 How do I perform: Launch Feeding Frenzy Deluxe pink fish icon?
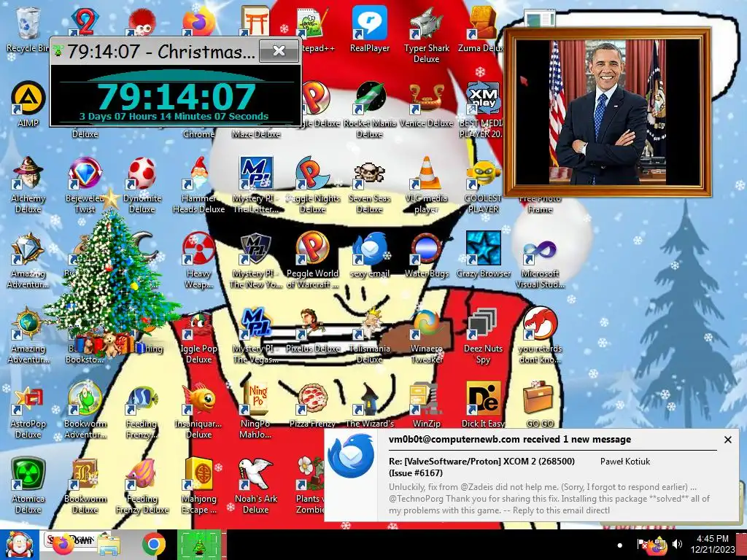[142, 486]
